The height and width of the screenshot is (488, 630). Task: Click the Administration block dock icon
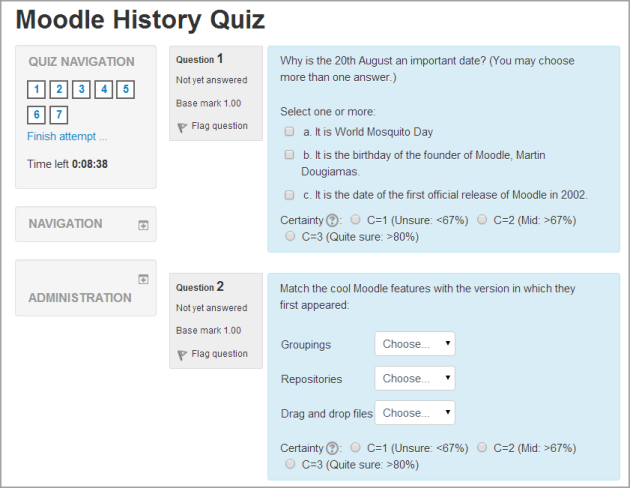click(143, 279)
